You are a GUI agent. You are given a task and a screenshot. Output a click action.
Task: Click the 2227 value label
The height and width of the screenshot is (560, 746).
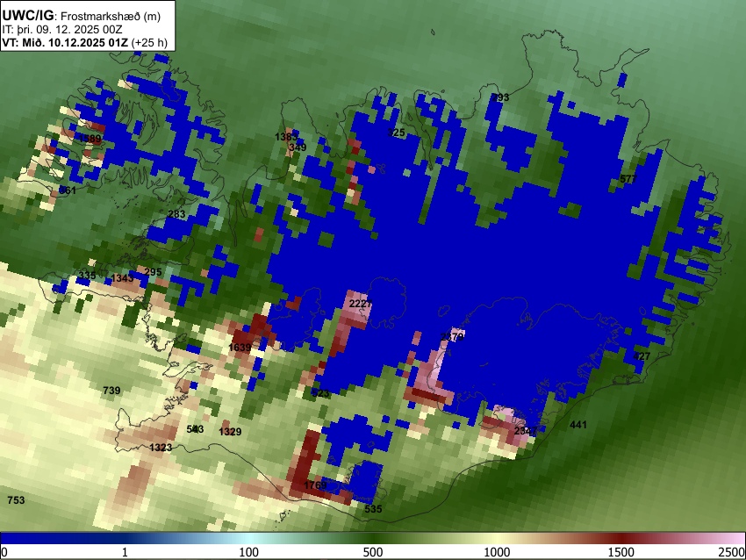tap(360, 304)
